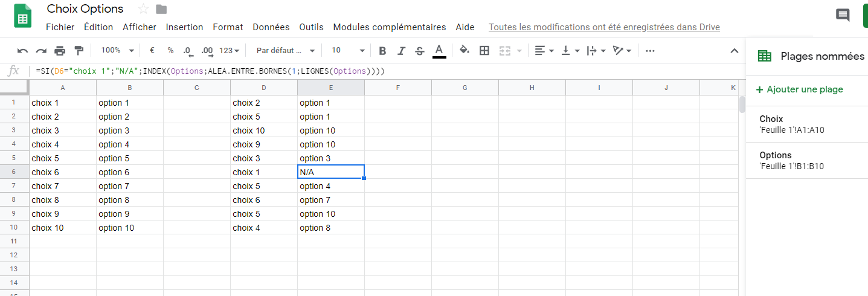This screenshot has height=296, width=868.
Task: Click the fill color bucket icon
Action: tap(464, 51)
